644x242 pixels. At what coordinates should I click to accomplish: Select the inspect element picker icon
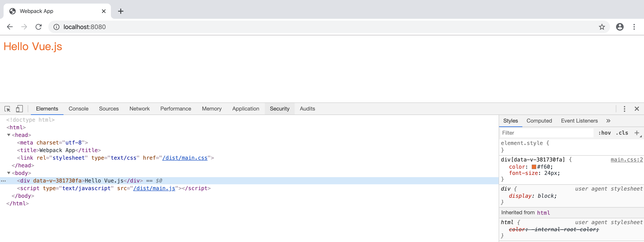point(7,109)
